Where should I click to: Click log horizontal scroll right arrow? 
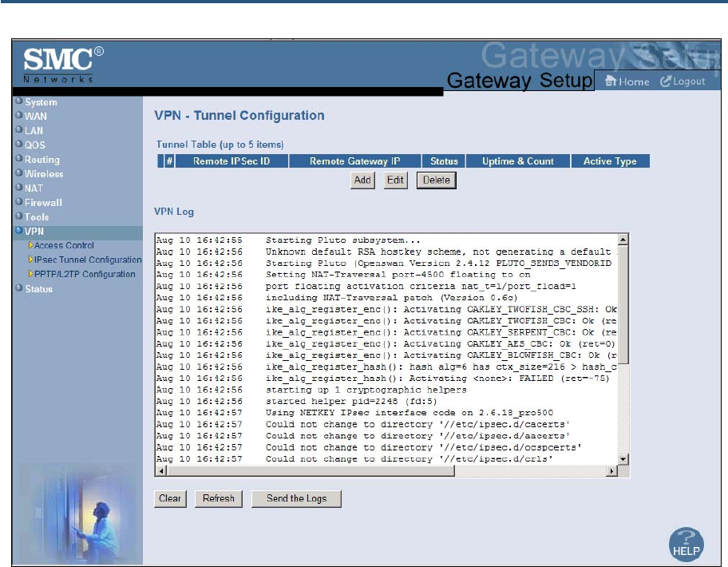pos(612,471)
